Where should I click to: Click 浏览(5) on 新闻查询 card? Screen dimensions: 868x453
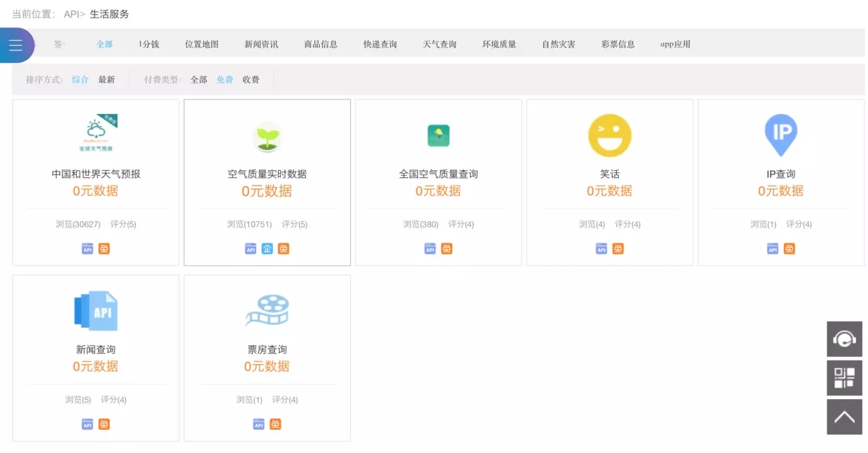78,400
